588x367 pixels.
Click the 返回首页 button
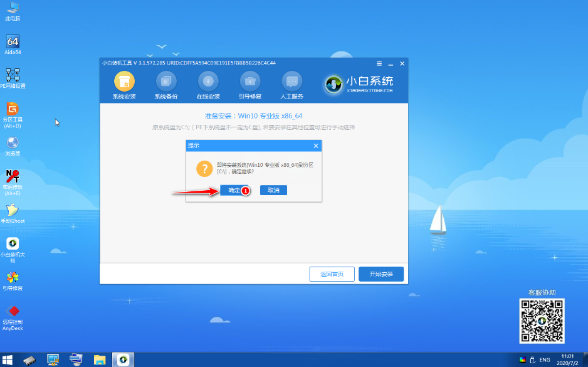(332, 274)
